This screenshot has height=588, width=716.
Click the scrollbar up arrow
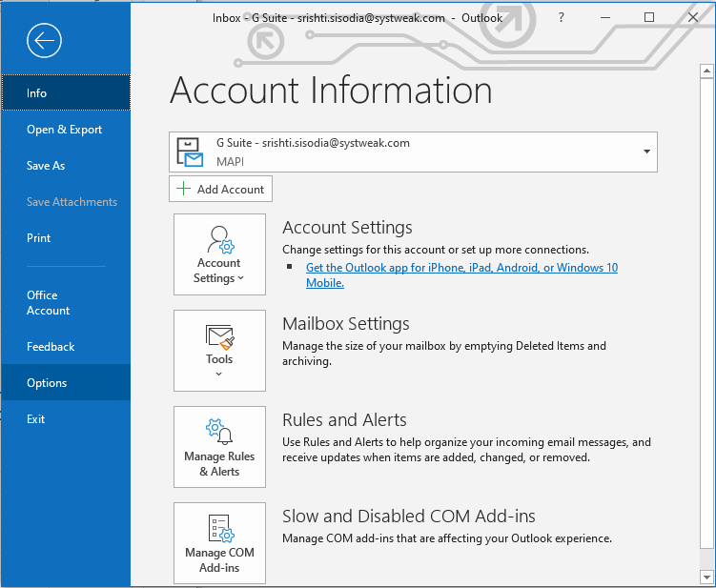pyautogui.click(x=706, y=71)
